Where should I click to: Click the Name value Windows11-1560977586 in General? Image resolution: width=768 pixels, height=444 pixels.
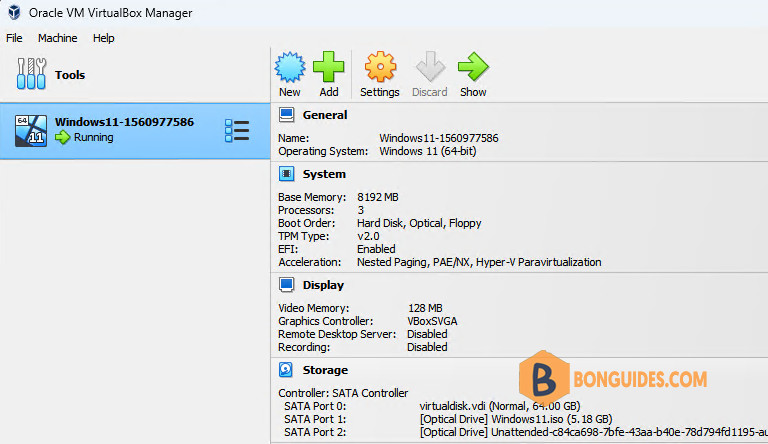click(x=439, y=138)
